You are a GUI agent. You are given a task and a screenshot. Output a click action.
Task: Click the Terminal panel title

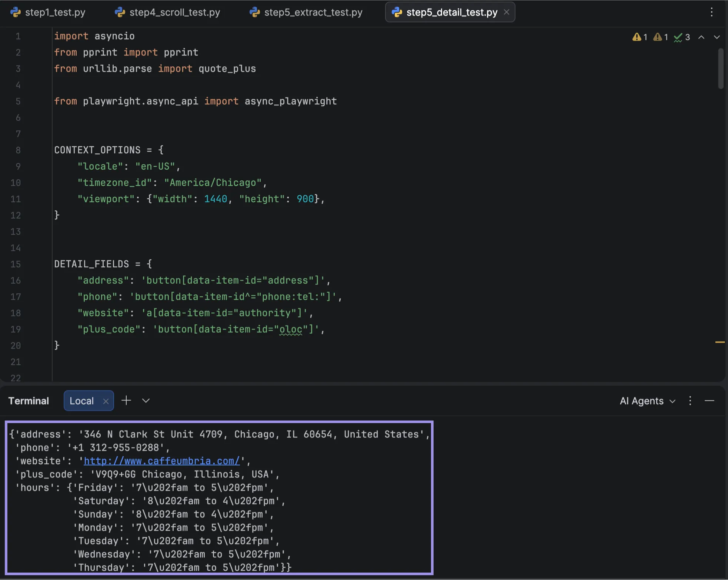pos(29,401)
